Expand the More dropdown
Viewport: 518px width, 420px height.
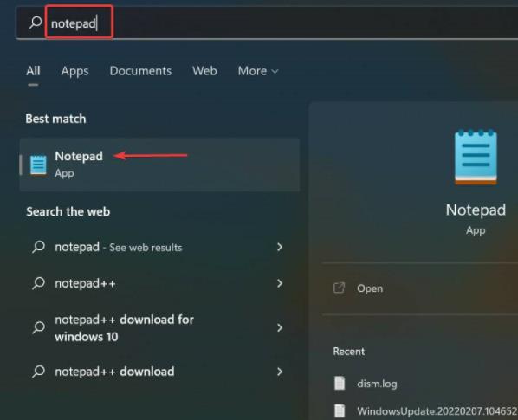click(x=258, y=71)
